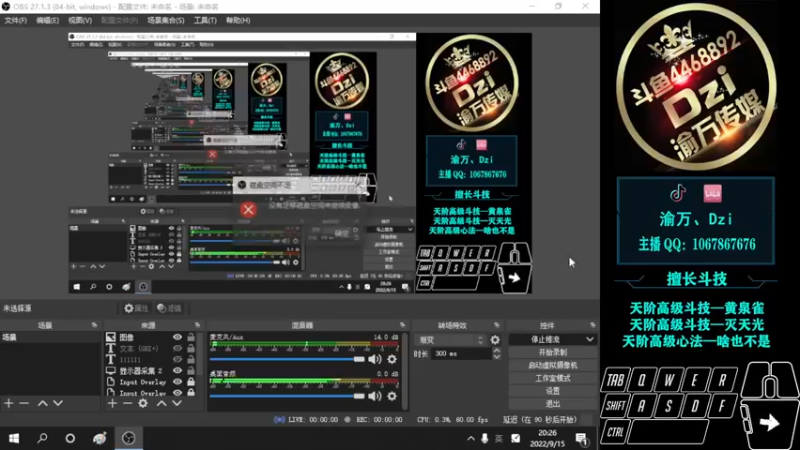Open the 编辑(E) menu
Image resolution: width=800 pixels, height=450 pixels.
tap(47, 20)
